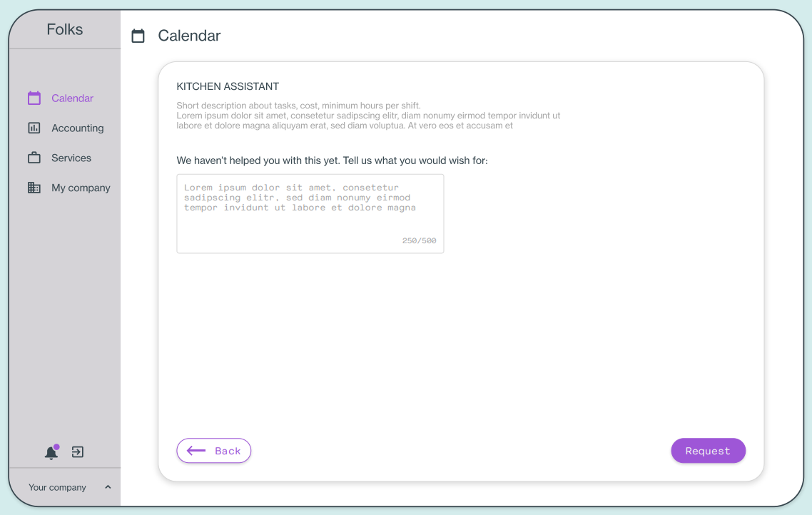Click the Services briefcase icon

tap(34, 158)
